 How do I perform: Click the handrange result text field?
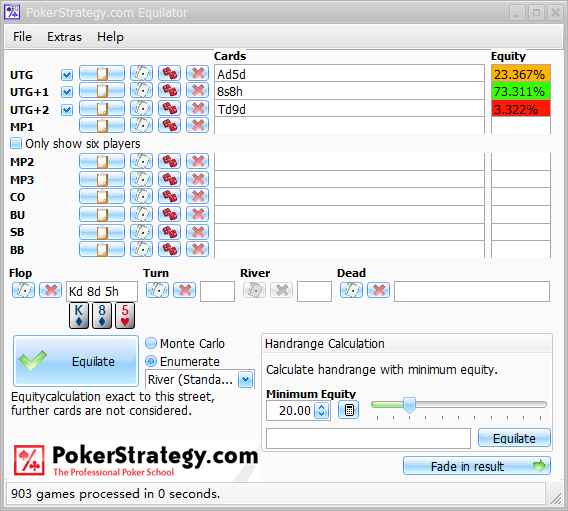pos(368,438)
